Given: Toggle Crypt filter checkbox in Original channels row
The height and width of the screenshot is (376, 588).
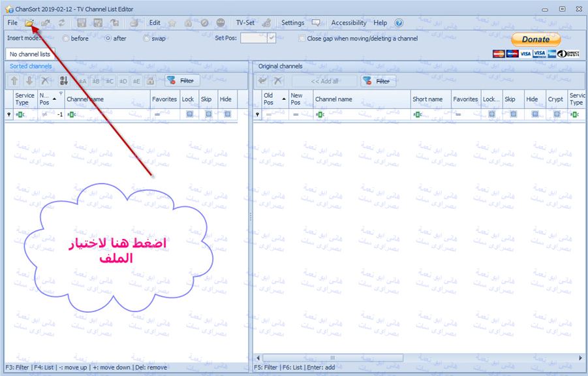Looking at the screenshot, I should (557, 114).
